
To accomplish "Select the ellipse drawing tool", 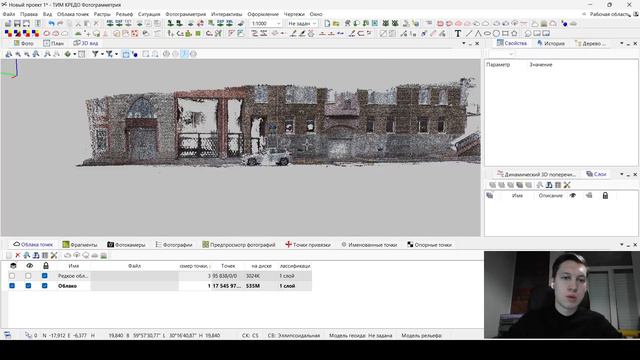I will click(x=487, y=33).
